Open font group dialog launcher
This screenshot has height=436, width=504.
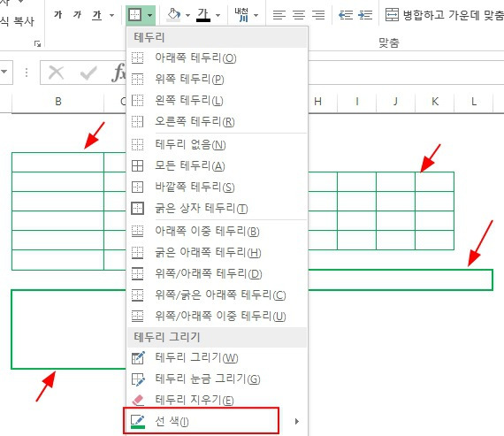point(37,43)
